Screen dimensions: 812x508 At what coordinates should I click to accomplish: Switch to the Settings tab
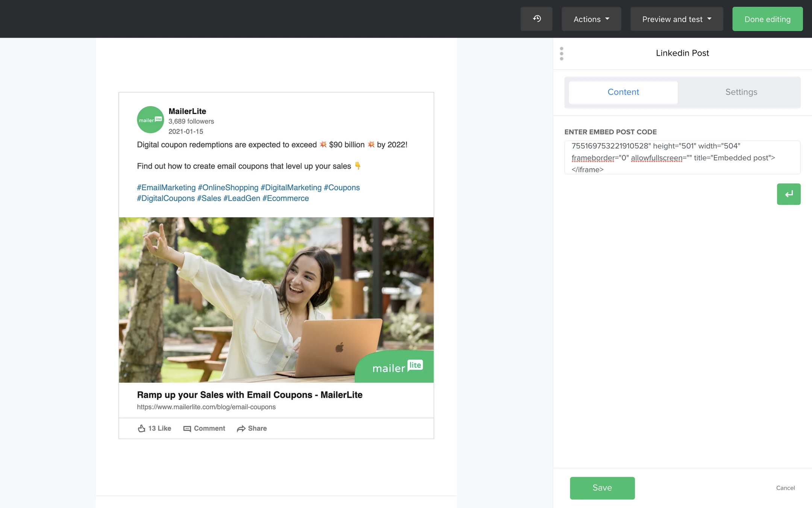[741, 92]
